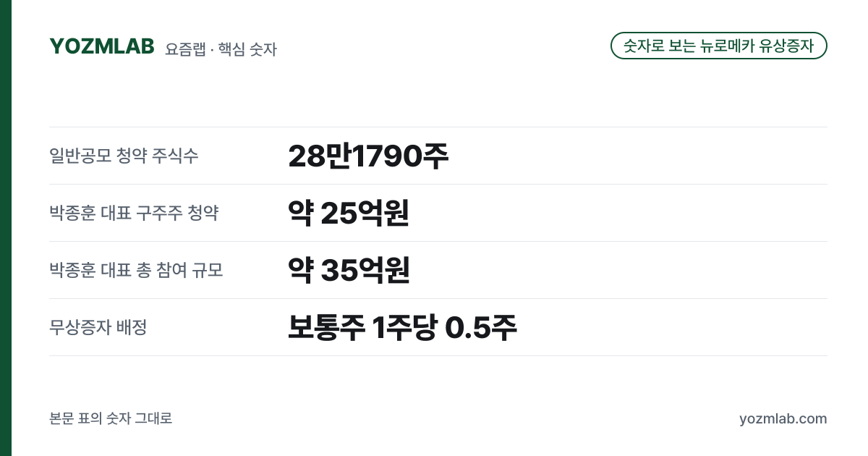The width and height of the screenshot is (868, 456).
Task: Click the 뉴로메카 word in the badge
Action: tap(726, 46)
